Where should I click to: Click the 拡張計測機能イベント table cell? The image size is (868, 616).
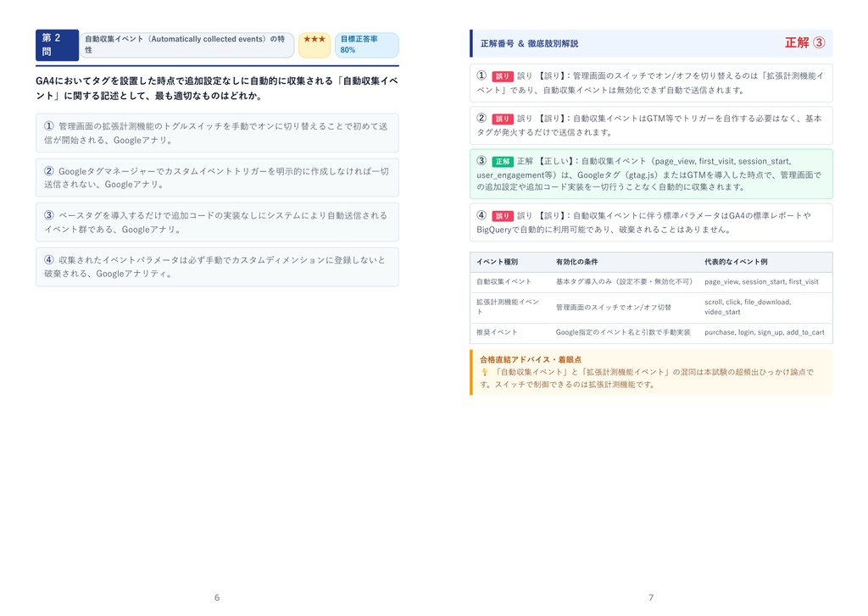click(x=508, y=308)
